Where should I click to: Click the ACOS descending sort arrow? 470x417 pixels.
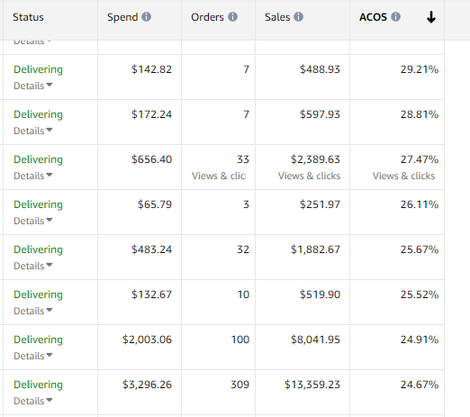(x=431, y=17)
